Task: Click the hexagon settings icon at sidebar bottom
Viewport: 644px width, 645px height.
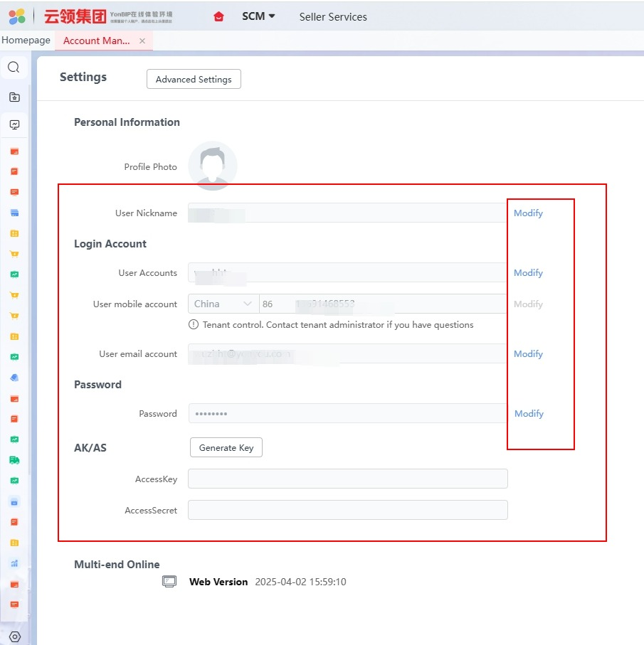Action: pyautogui.click(x=14, y=636)
